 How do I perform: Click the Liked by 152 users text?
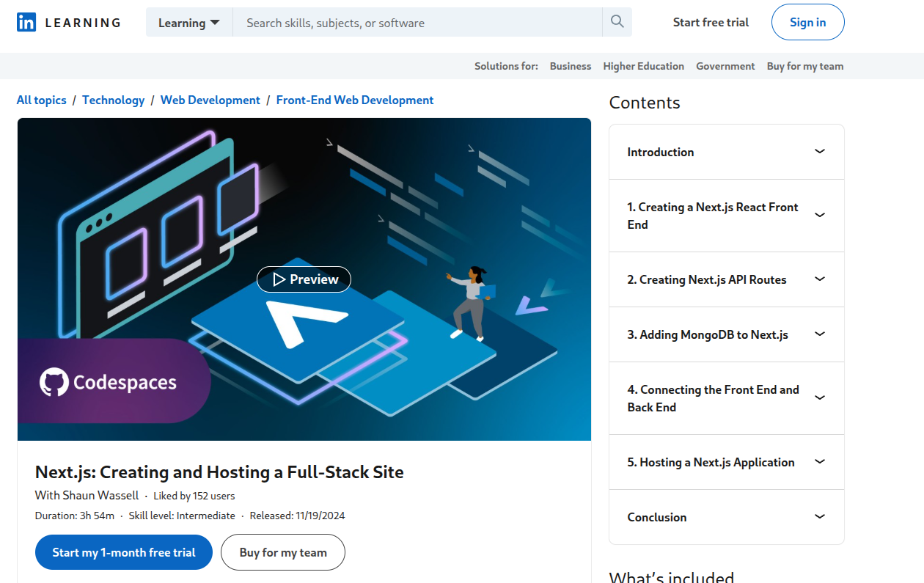pyautogui.click(x=194, y=496)
